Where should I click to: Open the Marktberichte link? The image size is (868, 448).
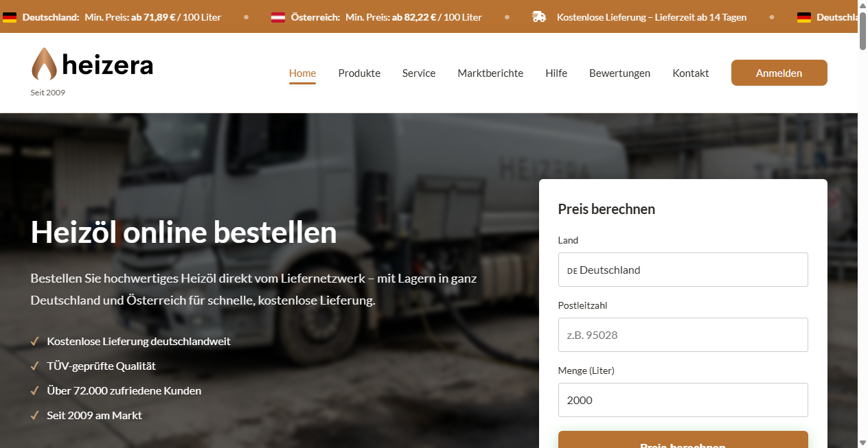[490, 73]
